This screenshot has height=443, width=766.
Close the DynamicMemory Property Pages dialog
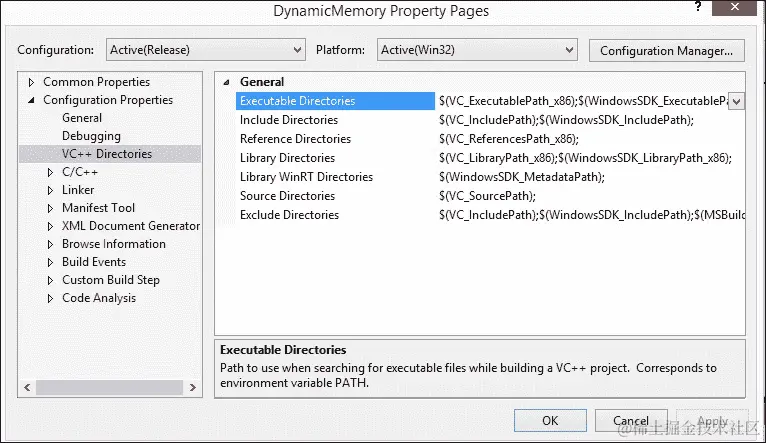(x=734, y=7)
